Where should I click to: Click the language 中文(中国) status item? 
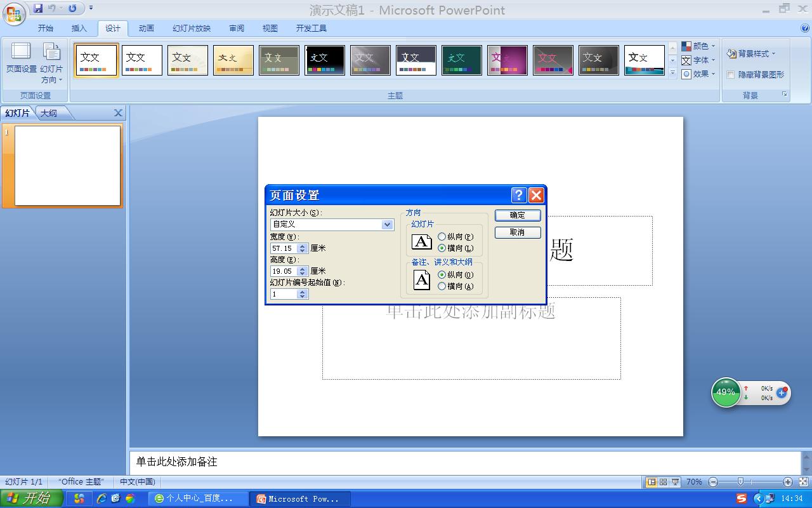(138, 482)
